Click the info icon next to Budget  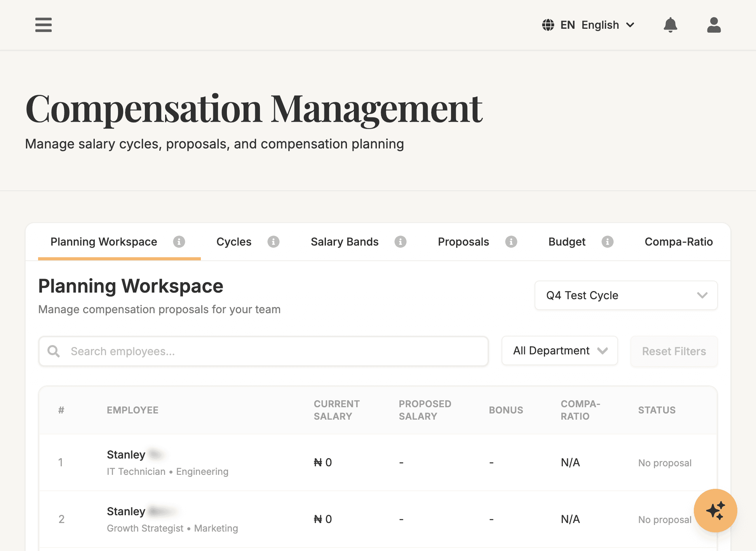point(608,242)
